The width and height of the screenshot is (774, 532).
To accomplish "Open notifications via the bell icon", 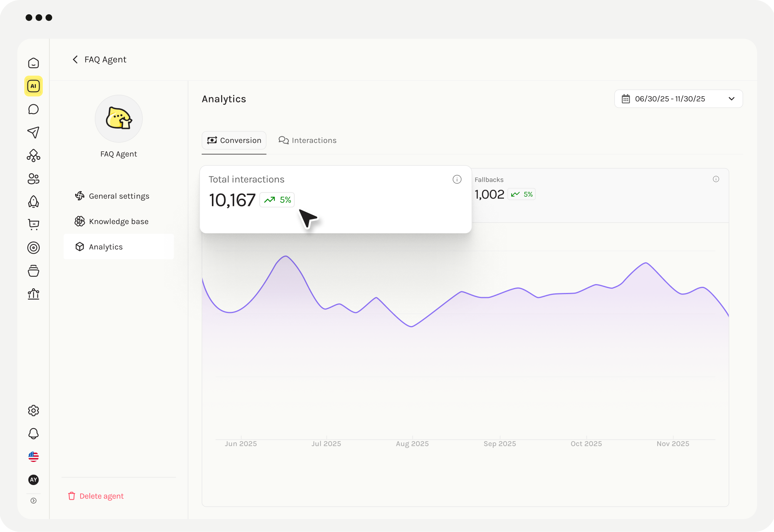I will (x=34, y=434).
